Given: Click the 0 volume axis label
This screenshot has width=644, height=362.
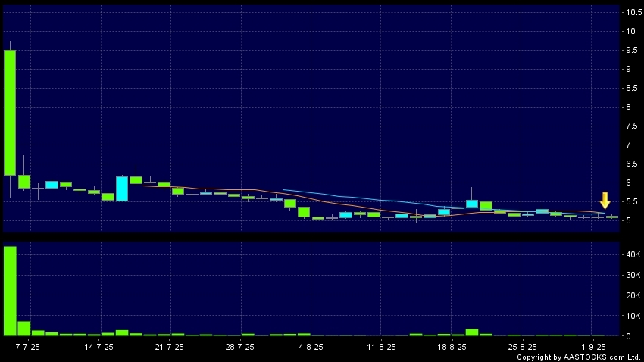Looking at the screenshot, I should point(628,336).
